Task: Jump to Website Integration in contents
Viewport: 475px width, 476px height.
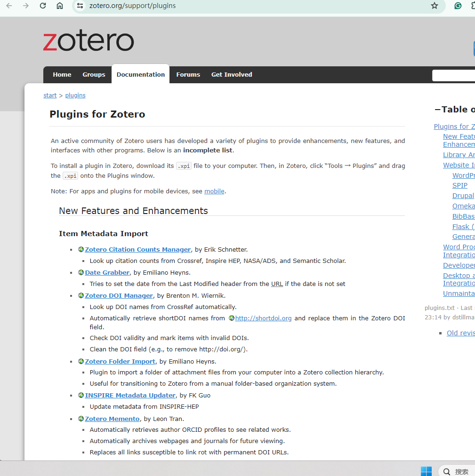Action: 459,165
